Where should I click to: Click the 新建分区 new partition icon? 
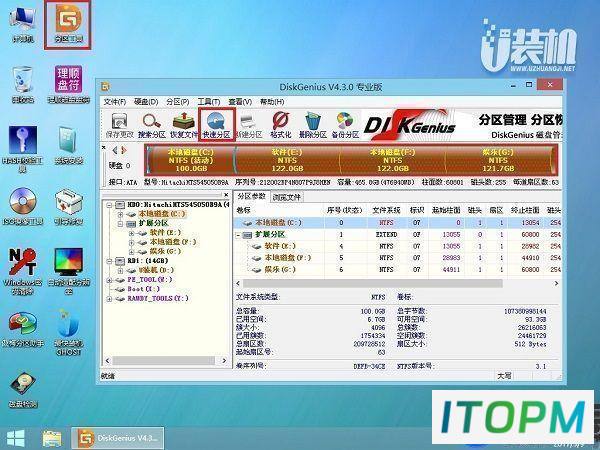coord(248,125)
